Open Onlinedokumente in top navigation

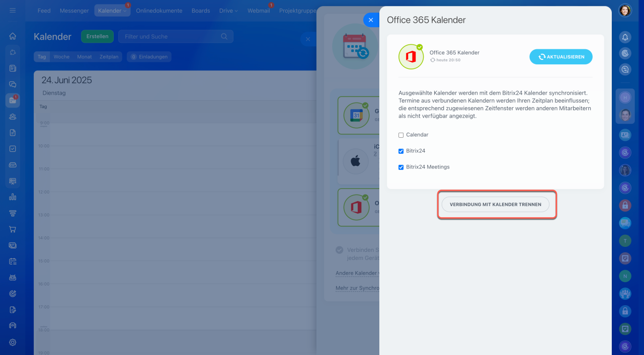coord(159,11)
